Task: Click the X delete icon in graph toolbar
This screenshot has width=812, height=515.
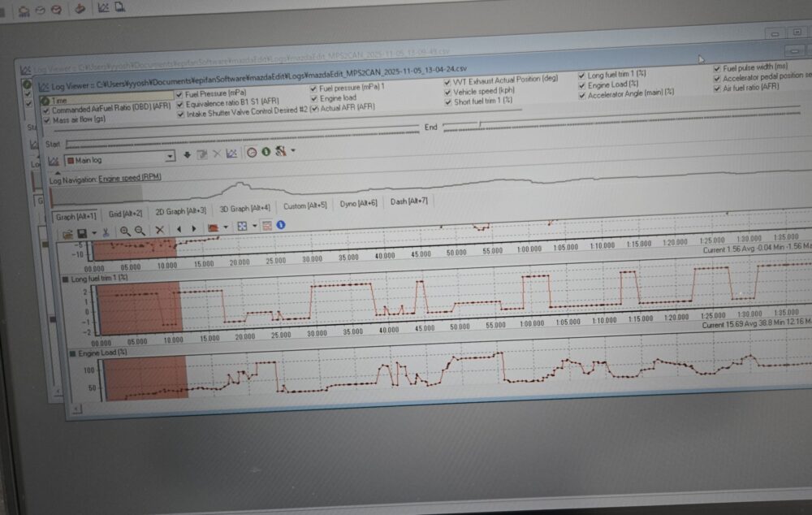Action: coord(159,231)
